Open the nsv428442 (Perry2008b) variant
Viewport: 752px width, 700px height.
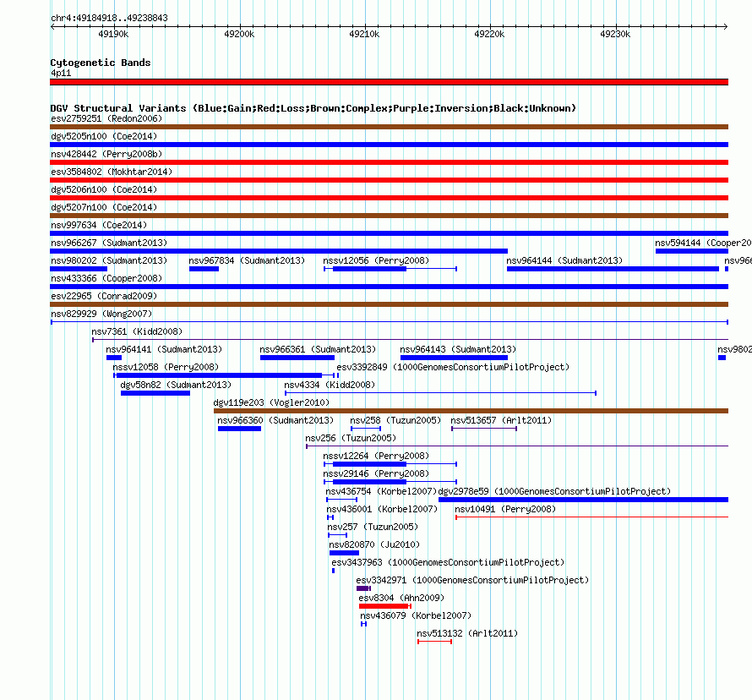[106, 154]
